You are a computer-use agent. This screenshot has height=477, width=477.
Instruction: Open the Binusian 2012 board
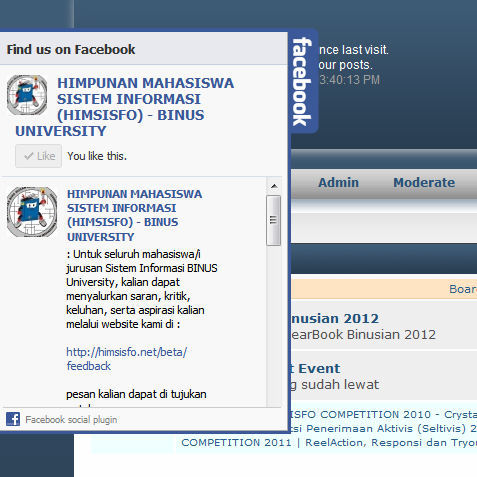point(335,319)
